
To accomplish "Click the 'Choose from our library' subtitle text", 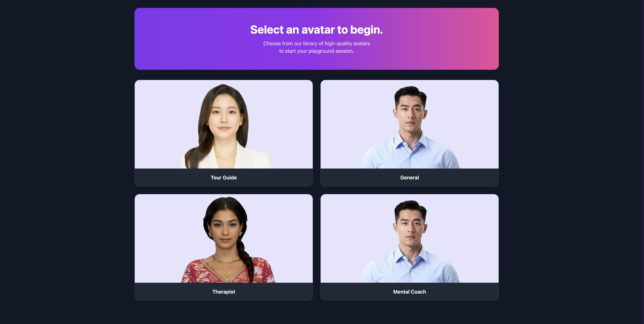I will pyautogui.click(x=316, y=47).
